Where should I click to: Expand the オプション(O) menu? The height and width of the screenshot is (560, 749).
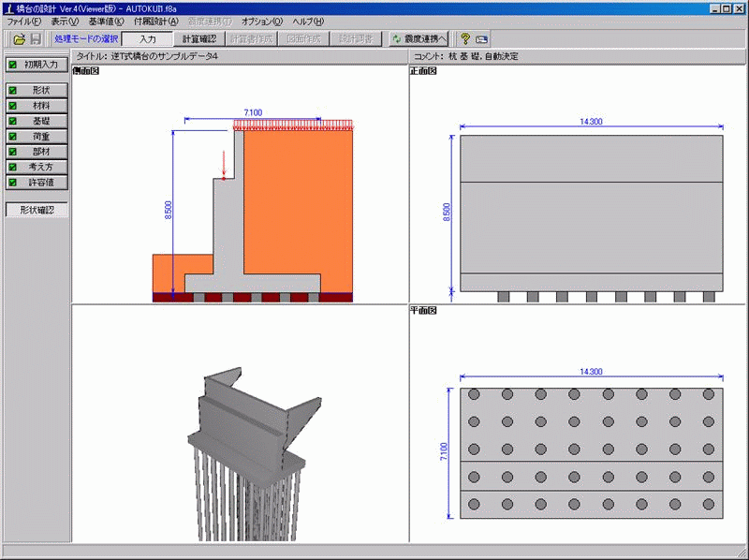(x=261, y=22)
